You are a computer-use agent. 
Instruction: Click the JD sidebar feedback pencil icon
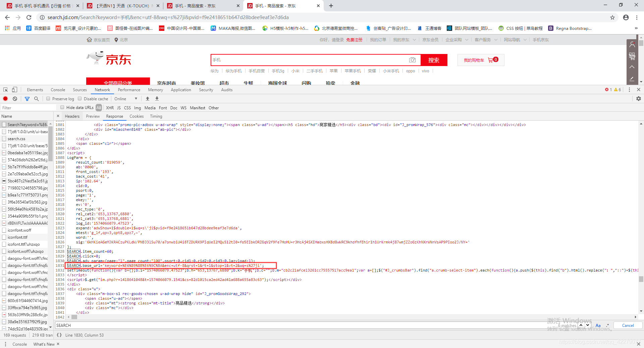[x=632, y=79]
